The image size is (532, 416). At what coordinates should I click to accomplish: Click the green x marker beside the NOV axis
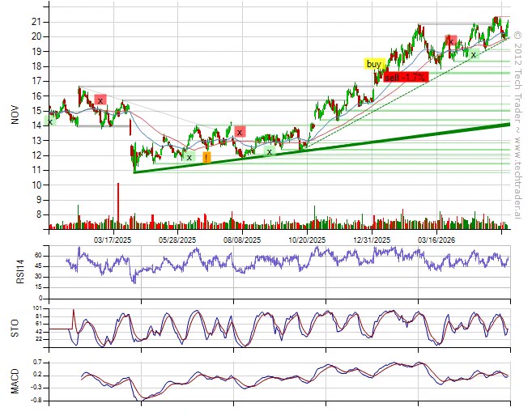tap(50, 121)
